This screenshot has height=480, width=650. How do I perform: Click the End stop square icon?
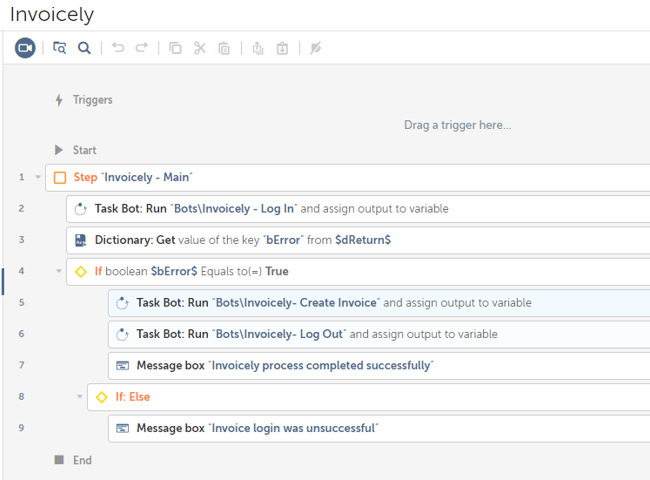[59, 459]
